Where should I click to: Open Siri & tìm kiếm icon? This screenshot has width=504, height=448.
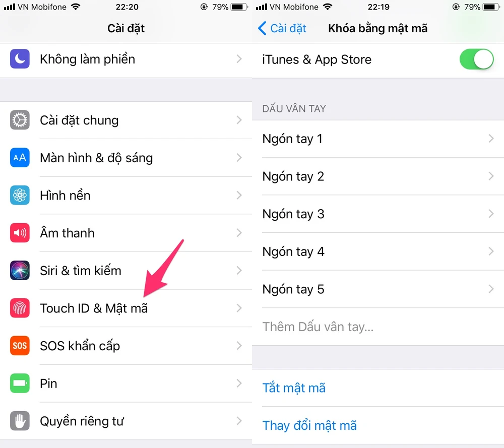[20, 270]
